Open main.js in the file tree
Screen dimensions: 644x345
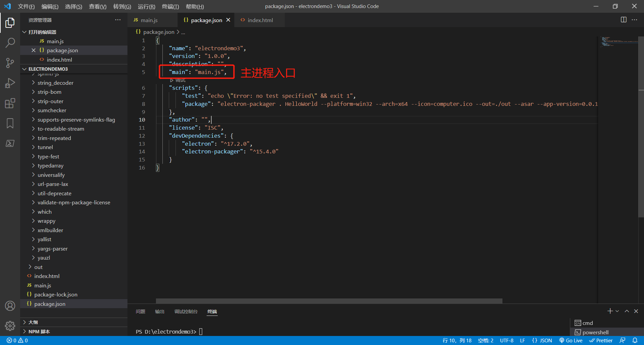tap(74, 285)
